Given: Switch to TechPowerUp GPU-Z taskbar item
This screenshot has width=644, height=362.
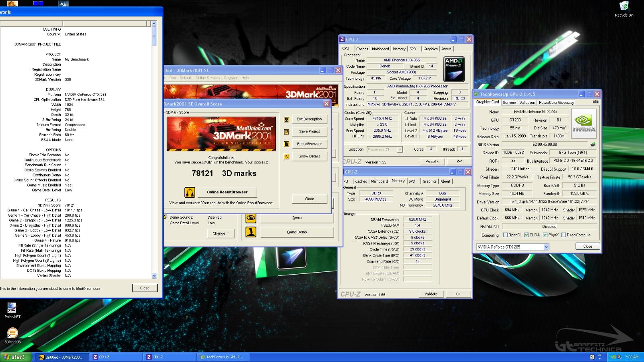Looking at the screenshot, I should click(x=223, y=357).
